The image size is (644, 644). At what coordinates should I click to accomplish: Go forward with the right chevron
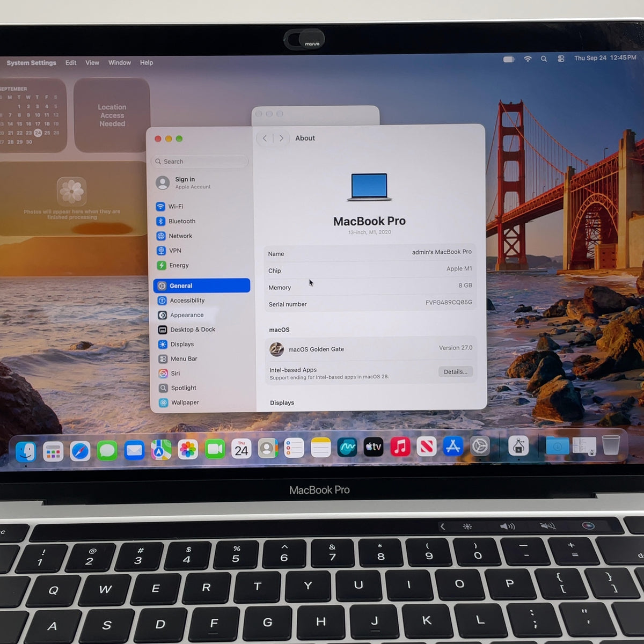click(281, 138)
